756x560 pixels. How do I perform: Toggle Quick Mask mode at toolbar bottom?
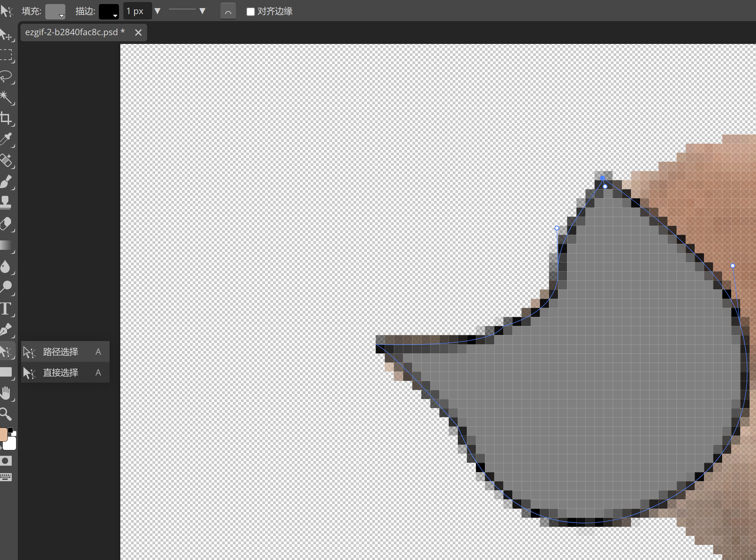click(x=7, y=460)
